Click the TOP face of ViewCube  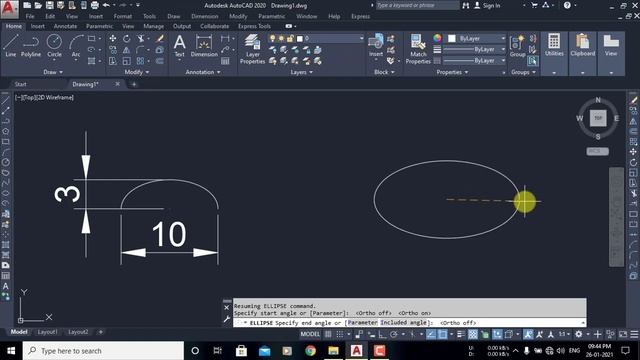pyautogui.click(x=598, y=118)
